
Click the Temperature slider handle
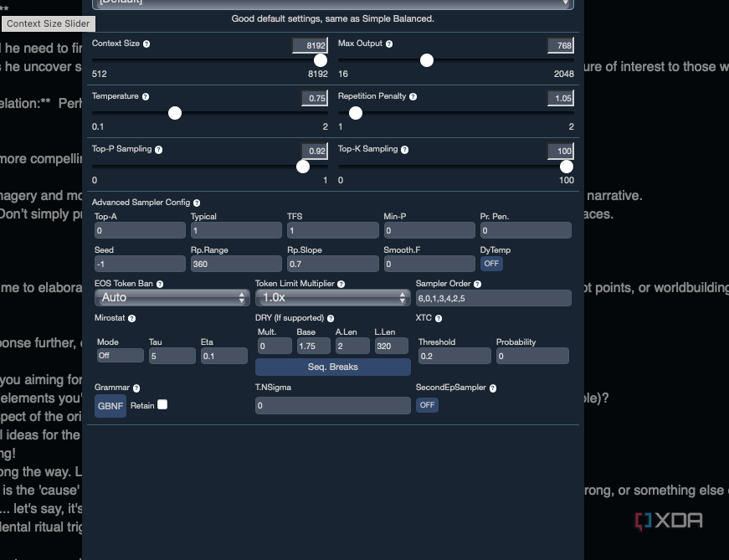click(x=175, y=113)
